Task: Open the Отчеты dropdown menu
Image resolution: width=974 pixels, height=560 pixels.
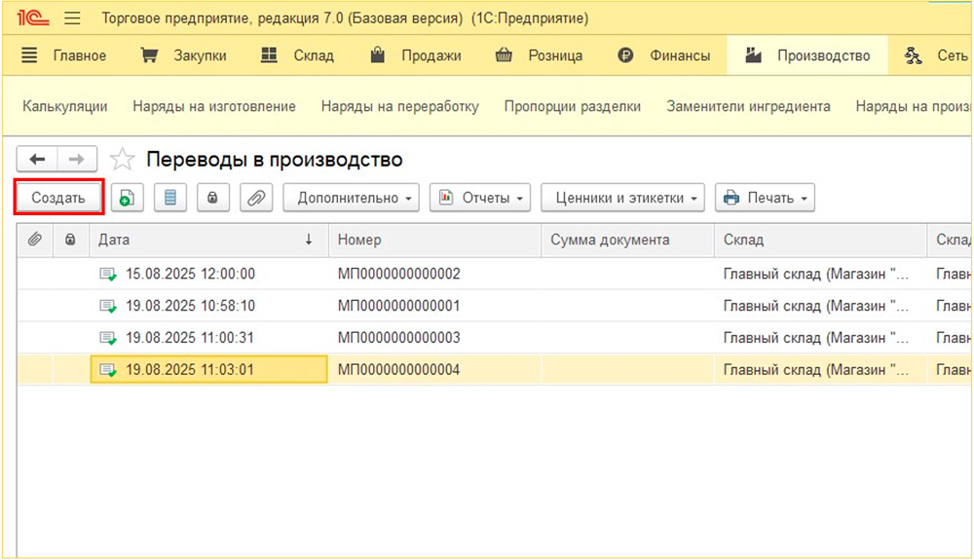Action: tap(481, 198)
